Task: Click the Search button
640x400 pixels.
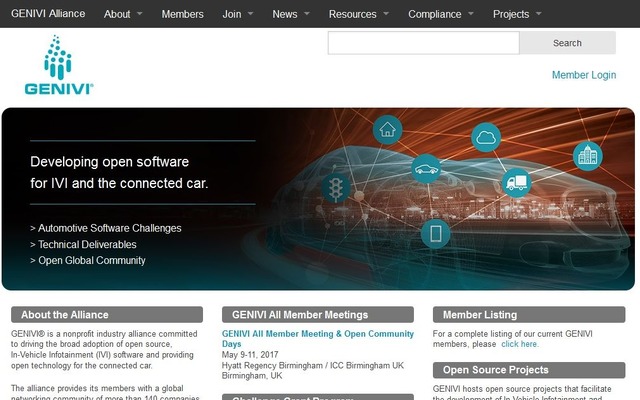Action: 567,43
